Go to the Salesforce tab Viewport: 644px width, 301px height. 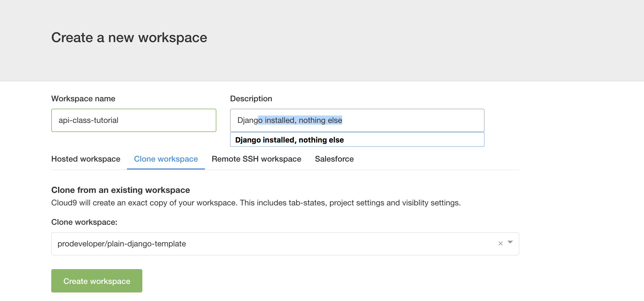[x=334, y=159]
